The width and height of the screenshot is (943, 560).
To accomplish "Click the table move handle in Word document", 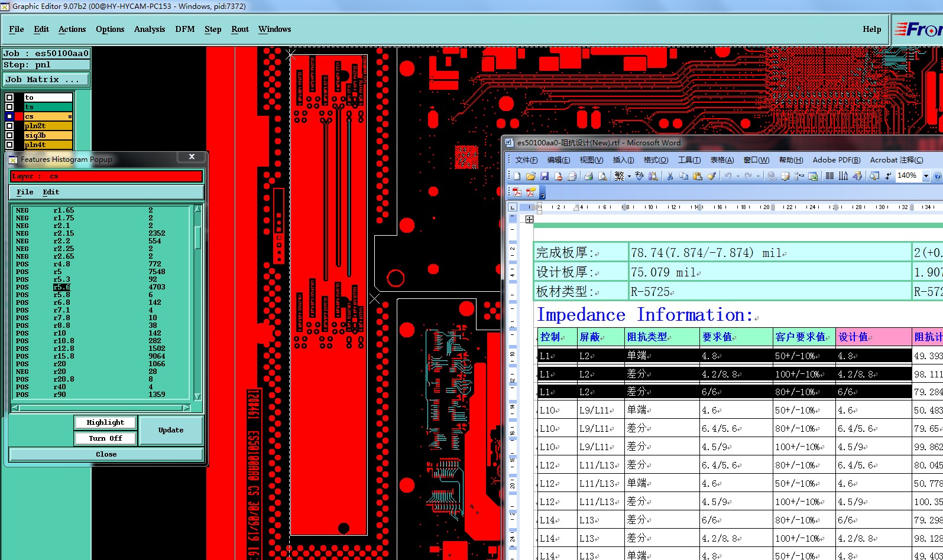I will click(529, 219).
